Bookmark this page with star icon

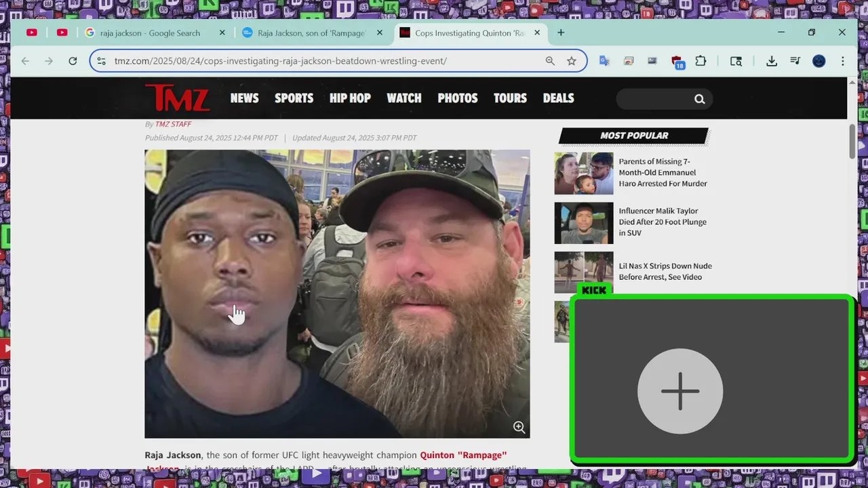(572, 61)
